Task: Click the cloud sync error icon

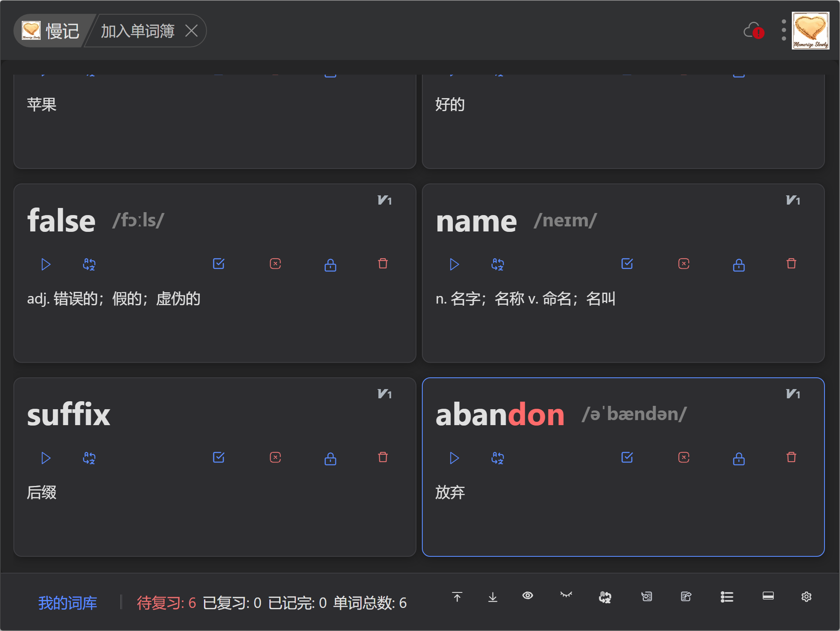Action: coord(754,31)
